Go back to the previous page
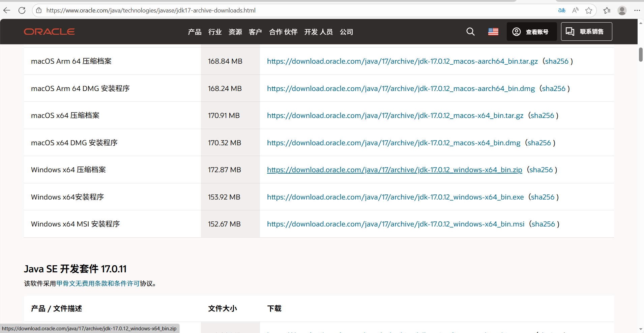Viewport: 644px width, 333px height. [7, 10]
